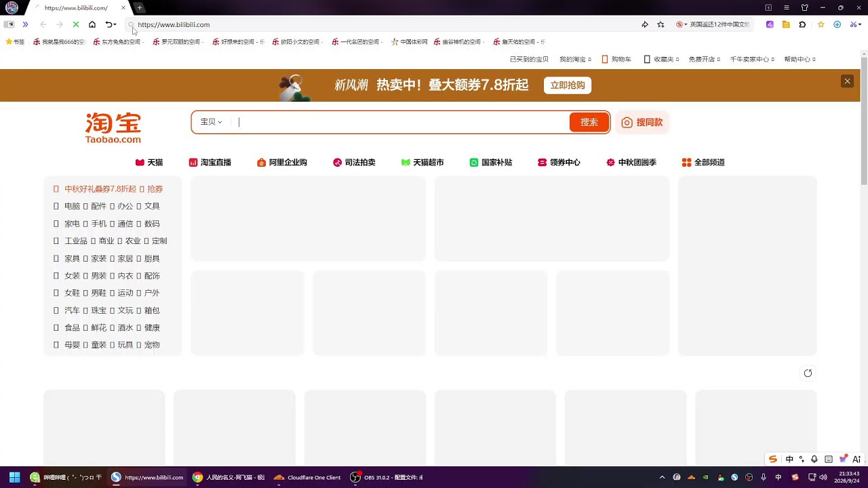Refresh recommendations with circular arrow icon
Viewport: 868px width, 488px height.
coord(808,373)
